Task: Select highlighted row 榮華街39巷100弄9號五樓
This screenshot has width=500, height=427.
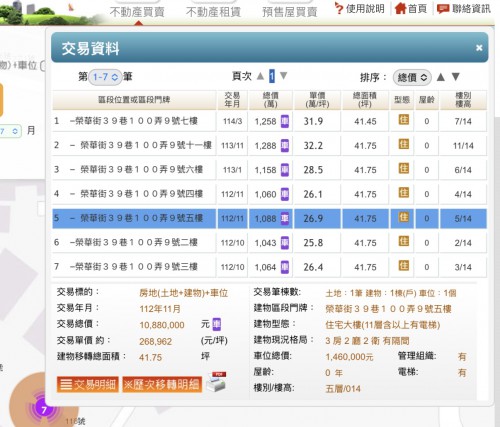Action: 269,218
